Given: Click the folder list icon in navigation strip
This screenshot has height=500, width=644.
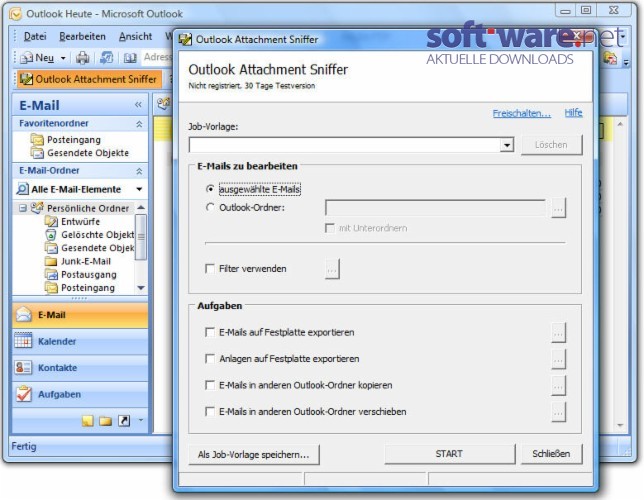Looking at the screenshot, I should (106, 421).
